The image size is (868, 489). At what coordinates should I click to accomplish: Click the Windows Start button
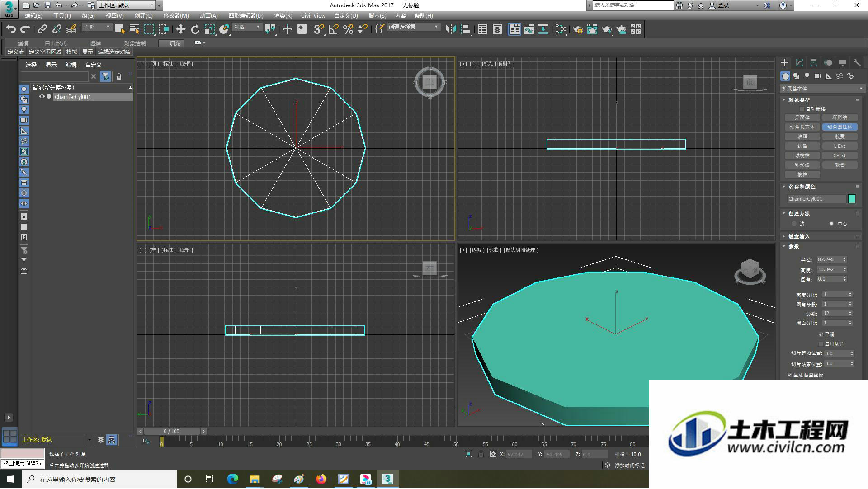coord(11,479)
